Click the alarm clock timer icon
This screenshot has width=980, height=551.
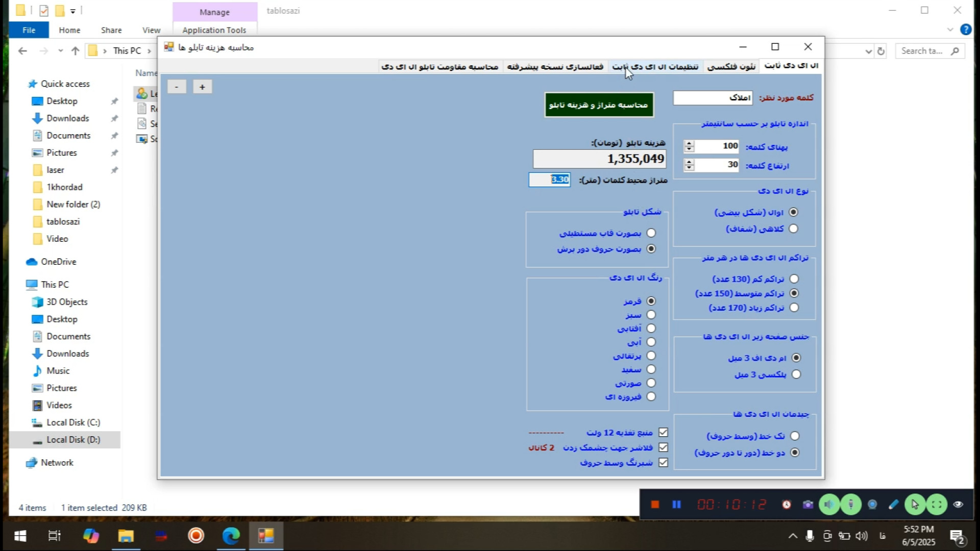pyautogui.click(x=787, y=505)
